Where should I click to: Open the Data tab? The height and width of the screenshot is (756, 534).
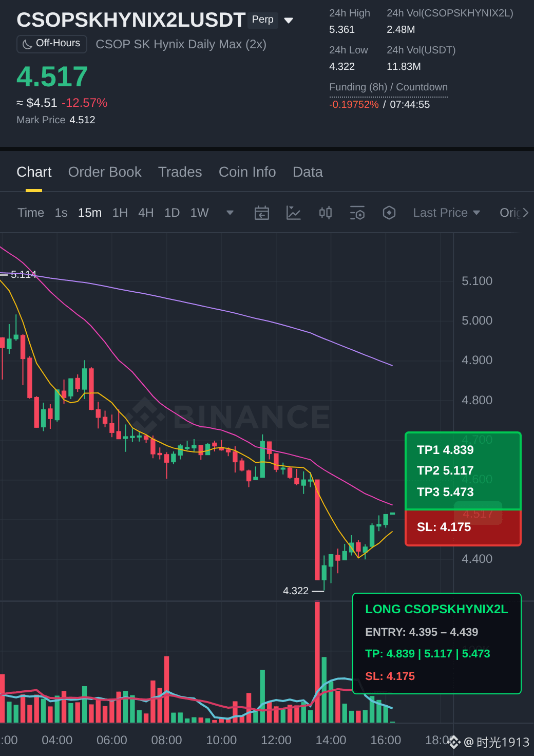pyautogui.click(x=308, y=172)
